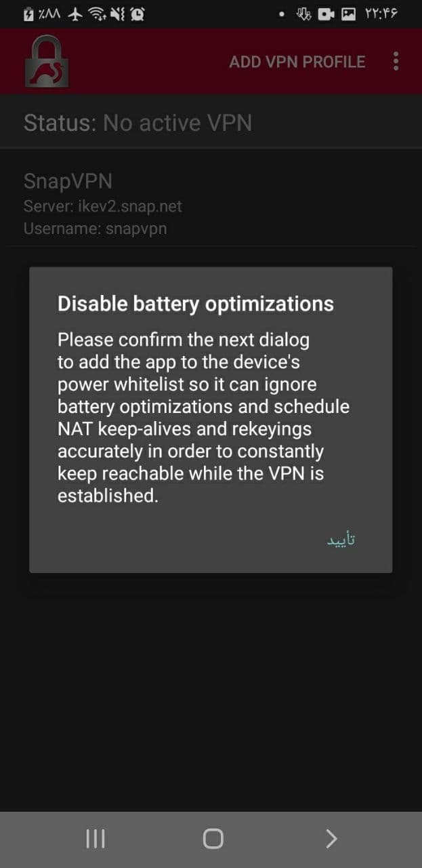422x868 pixels.
Task: Tap the strongSwan padlock logo
Action: (x=47, y=61)
